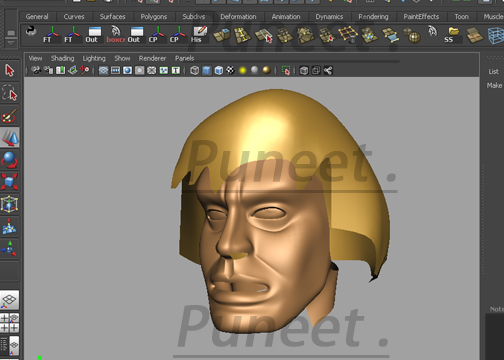Switch to the Surfaces shelf tab

point(113,17)
